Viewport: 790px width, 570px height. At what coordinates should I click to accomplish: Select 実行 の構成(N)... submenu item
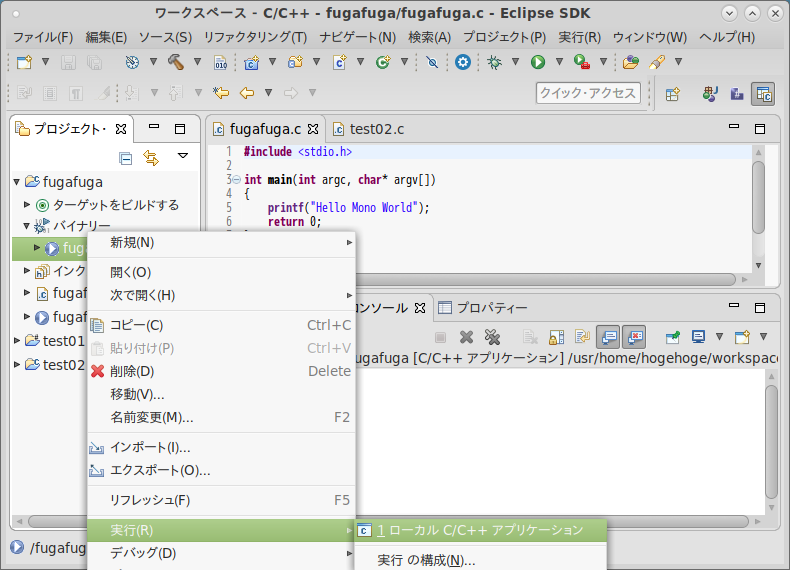(x=481, y=560)
